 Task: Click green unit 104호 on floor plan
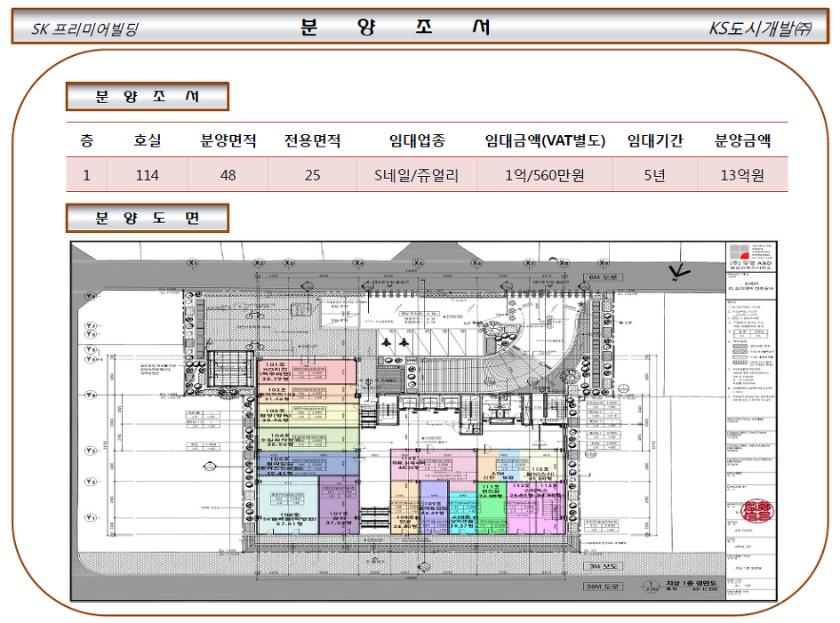(307, 439)
